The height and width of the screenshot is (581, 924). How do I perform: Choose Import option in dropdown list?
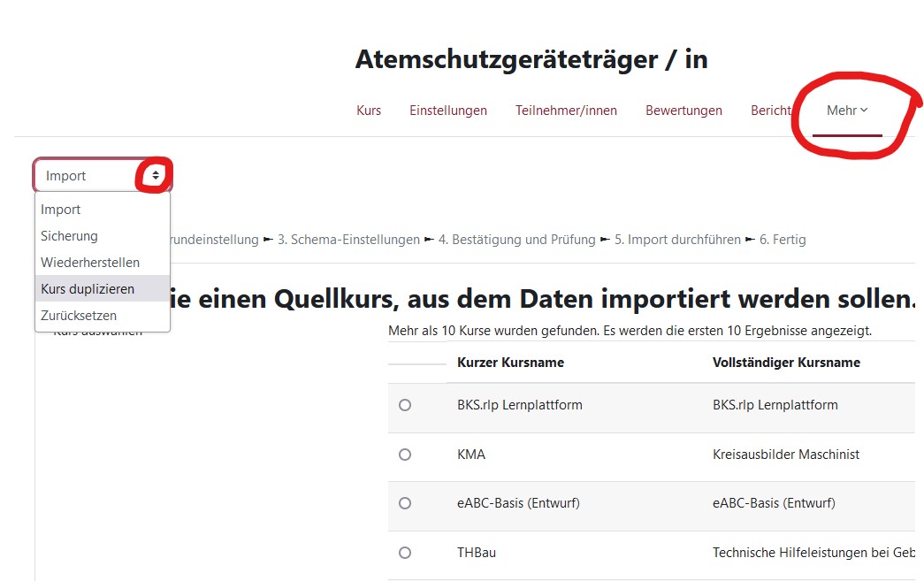click(61, 210)
